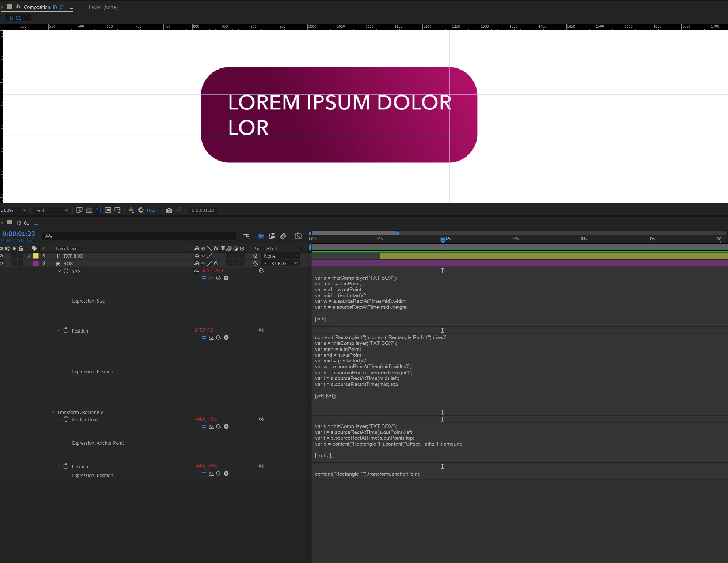Image resolution: width=728 pixels, height=563 pixels.
Task: Click the Show Channel RGB icon
Action: pos(131,210)
